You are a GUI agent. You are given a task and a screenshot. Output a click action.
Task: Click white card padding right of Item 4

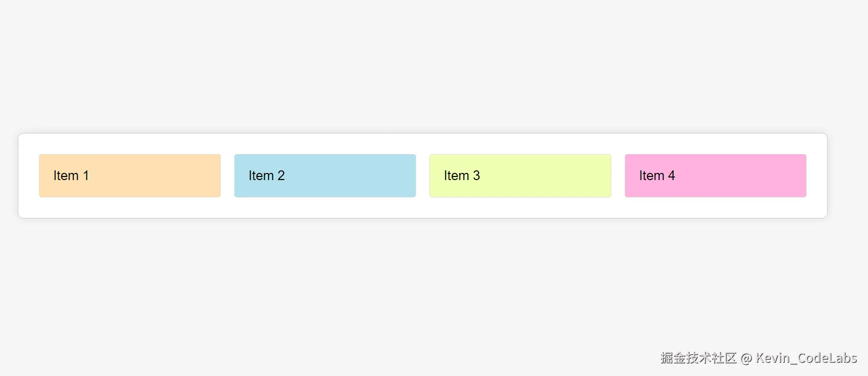click(x=816, y=175)
